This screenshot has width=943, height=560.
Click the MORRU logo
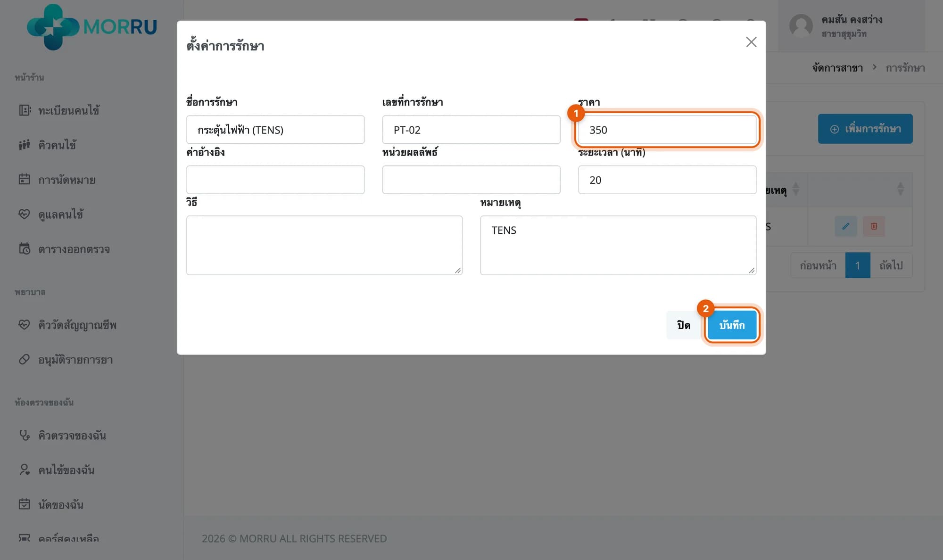point(92,27)
